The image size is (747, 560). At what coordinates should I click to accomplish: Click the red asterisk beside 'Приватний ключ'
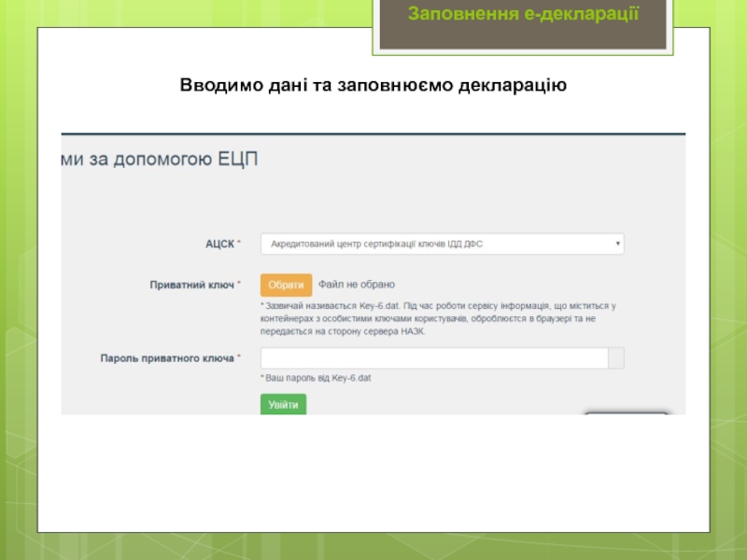click(239, 285)
